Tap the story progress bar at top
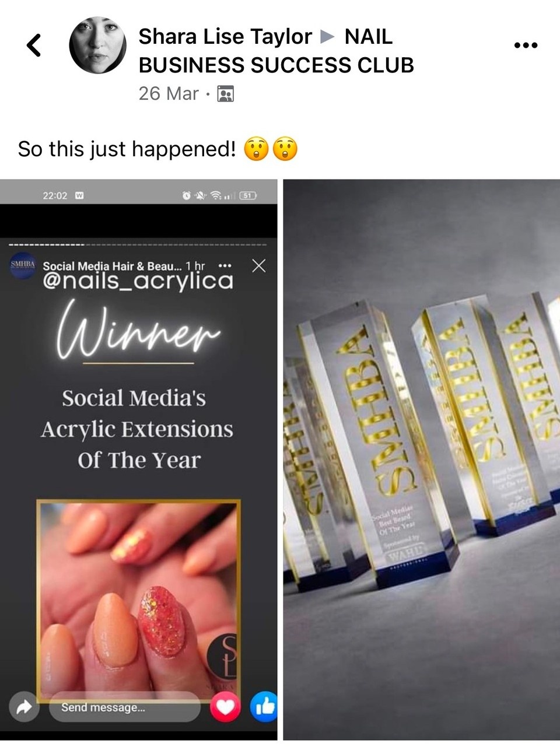The width and height of the screenshot is (560, 747). coord(139,244)
